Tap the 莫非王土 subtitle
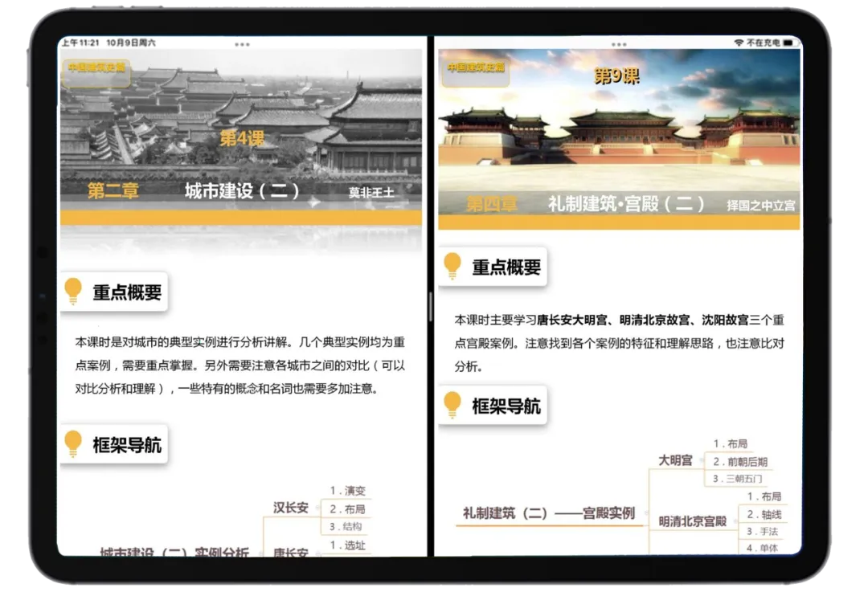 click(371, 193)
